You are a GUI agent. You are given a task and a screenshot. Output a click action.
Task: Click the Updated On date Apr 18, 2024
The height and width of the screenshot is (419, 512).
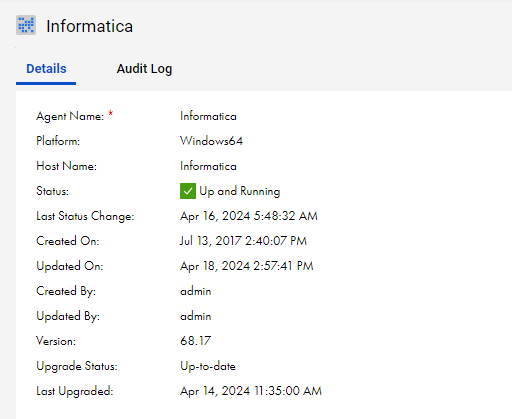[247, 266]
